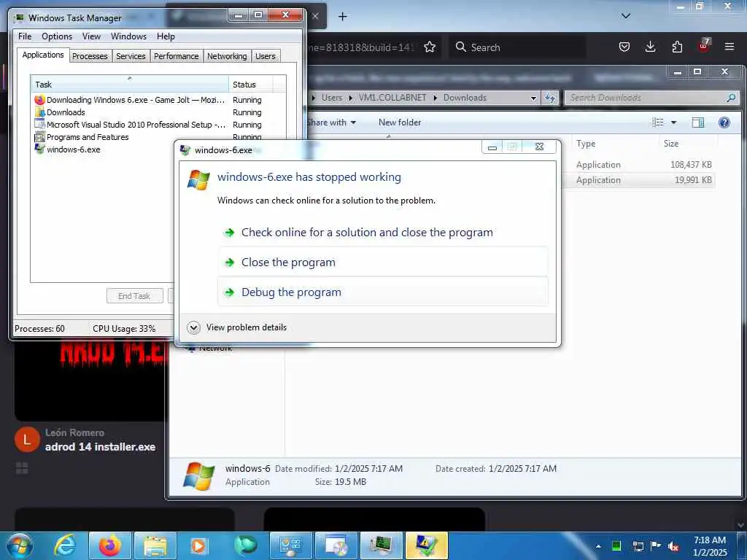Expand the Explorer address bar history dropdown
Screen dimensions: 747x560
point(533,98)
